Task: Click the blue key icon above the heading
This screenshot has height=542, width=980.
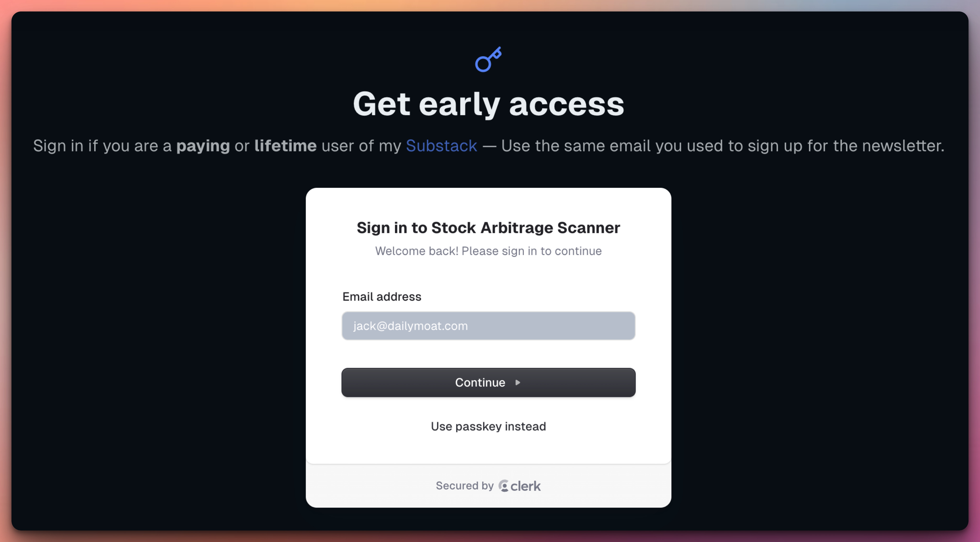Action: (x=489, y=59)
